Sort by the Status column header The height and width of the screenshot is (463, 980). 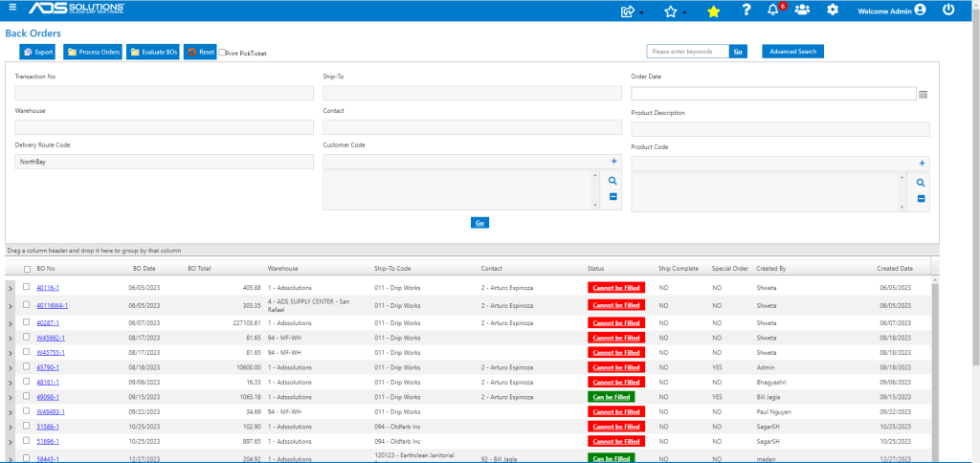595,269
